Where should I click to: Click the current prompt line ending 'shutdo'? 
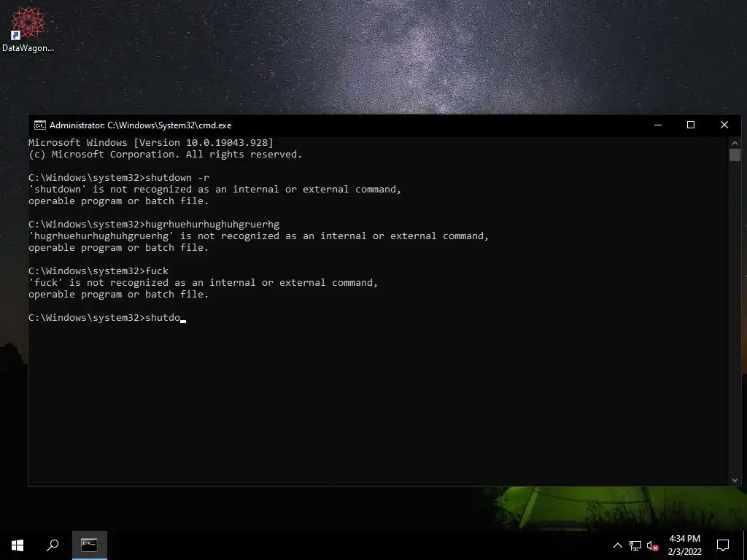coord(107,318)
